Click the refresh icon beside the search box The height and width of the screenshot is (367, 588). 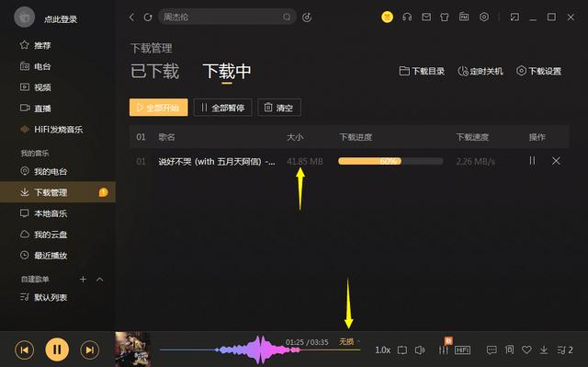point(148,17)
